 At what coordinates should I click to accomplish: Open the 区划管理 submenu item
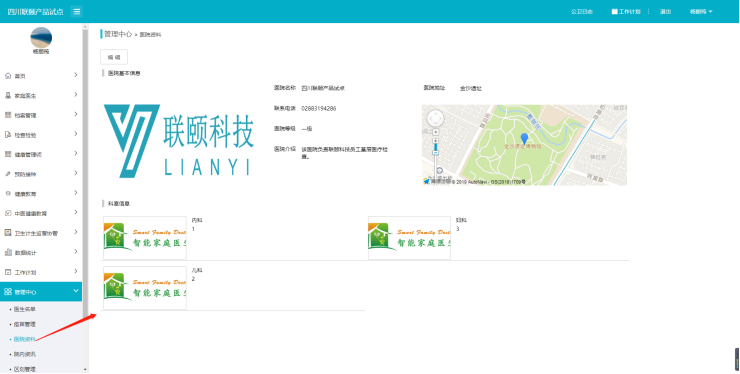point(25,369)
